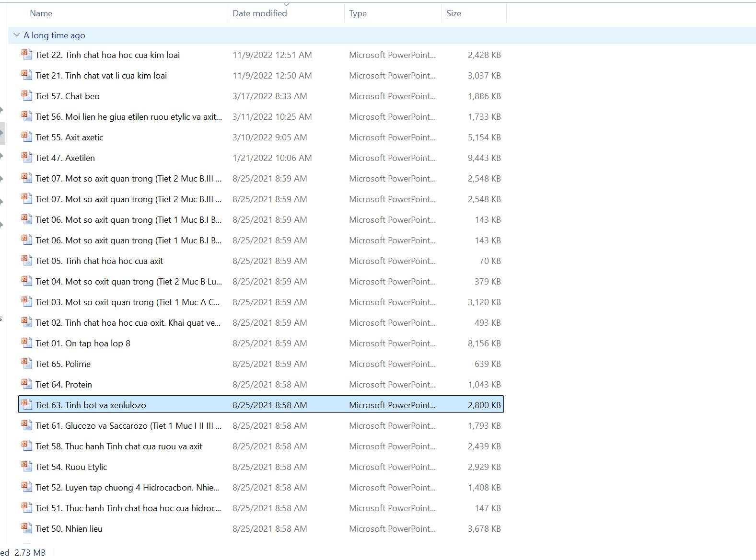
Task: Click the 11/9/2022 12:51 AM date cell
Action: 272,55
